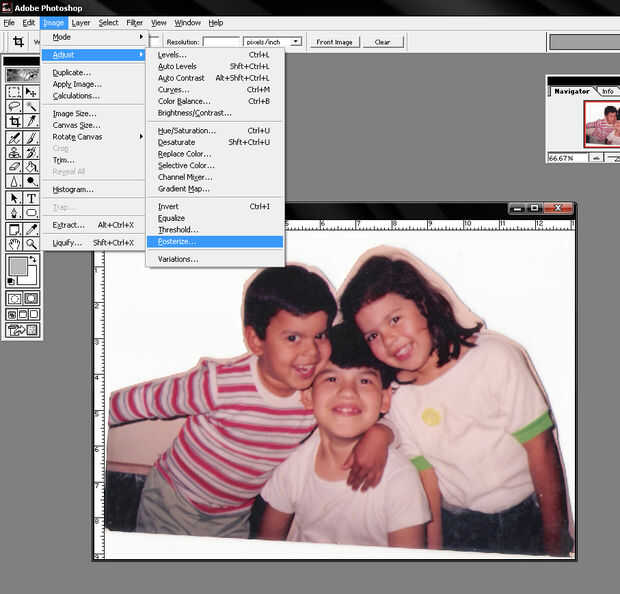620x594 pixels.
Task: Open the foreground color swatch
Action: [16, 267]
